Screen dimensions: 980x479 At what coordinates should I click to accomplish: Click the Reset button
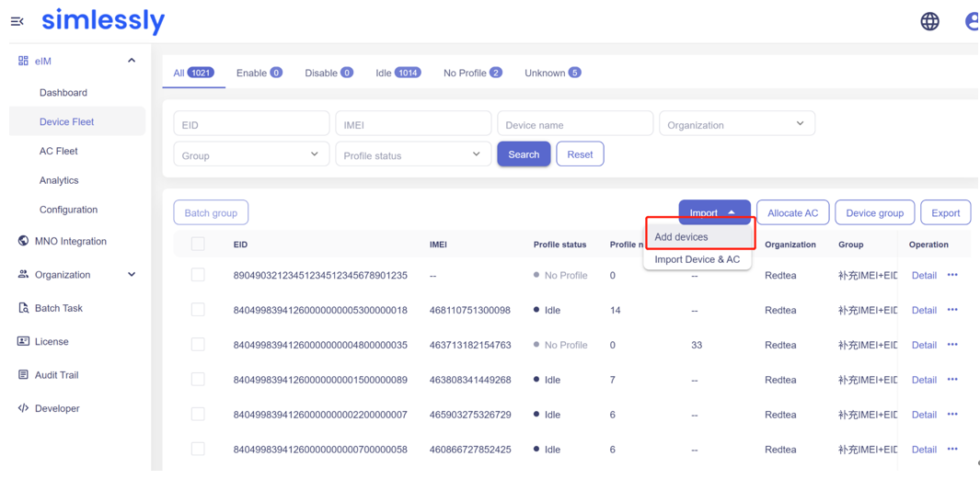tap(580, 154)
